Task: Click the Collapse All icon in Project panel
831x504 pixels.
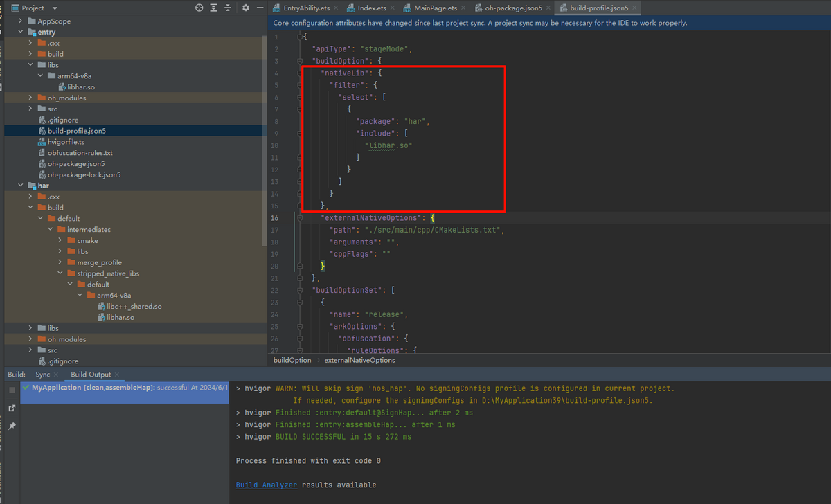Action: click(x=228, y=8)
